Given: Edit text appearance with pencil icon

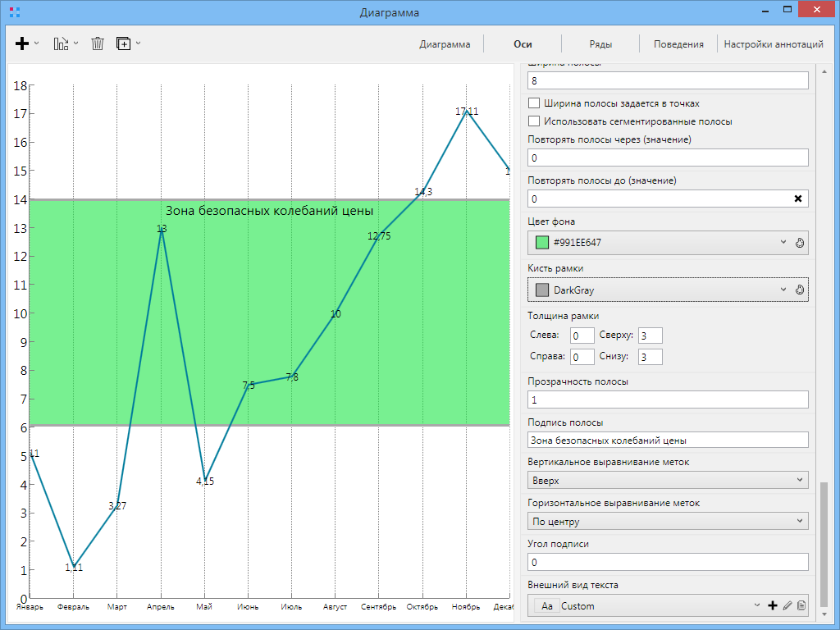Looking at the screenshot, I should (x=787, y=605).
